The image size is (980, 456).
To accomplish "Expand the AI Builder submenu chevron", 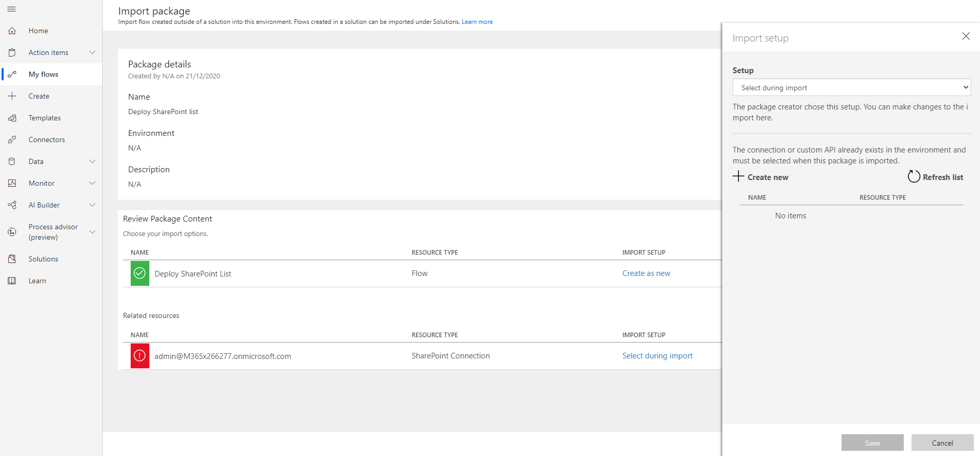I will (x=92, y=205).
